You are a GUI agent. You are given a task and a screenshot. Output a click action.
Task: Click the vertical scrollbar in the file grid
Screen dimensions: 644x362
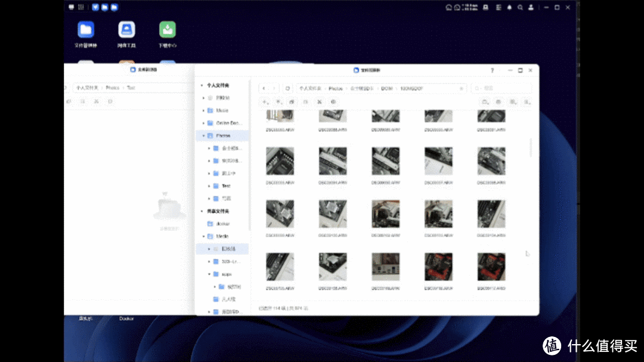(530, 148)
